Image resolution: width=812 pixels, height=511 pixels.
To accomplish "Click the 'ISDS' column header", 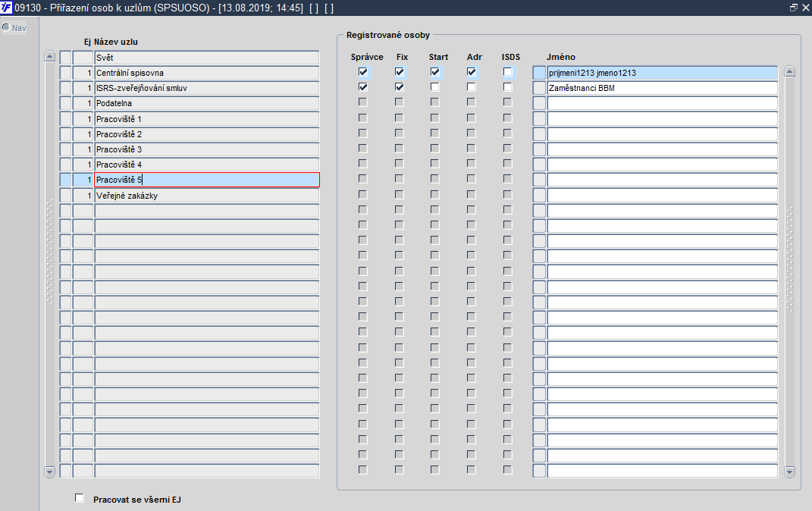I will (510, 57).
